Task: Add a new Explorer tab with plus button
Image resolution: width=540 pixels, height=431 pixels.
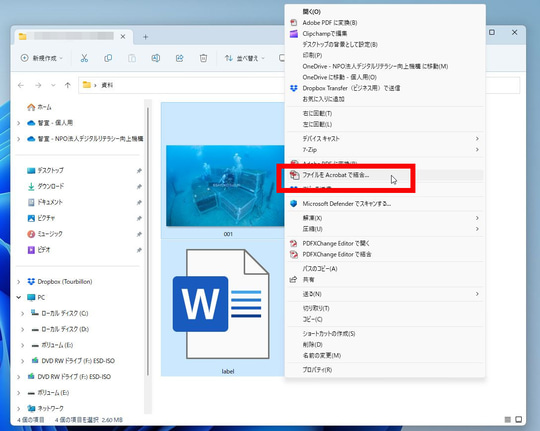Action: coord(145,37)
